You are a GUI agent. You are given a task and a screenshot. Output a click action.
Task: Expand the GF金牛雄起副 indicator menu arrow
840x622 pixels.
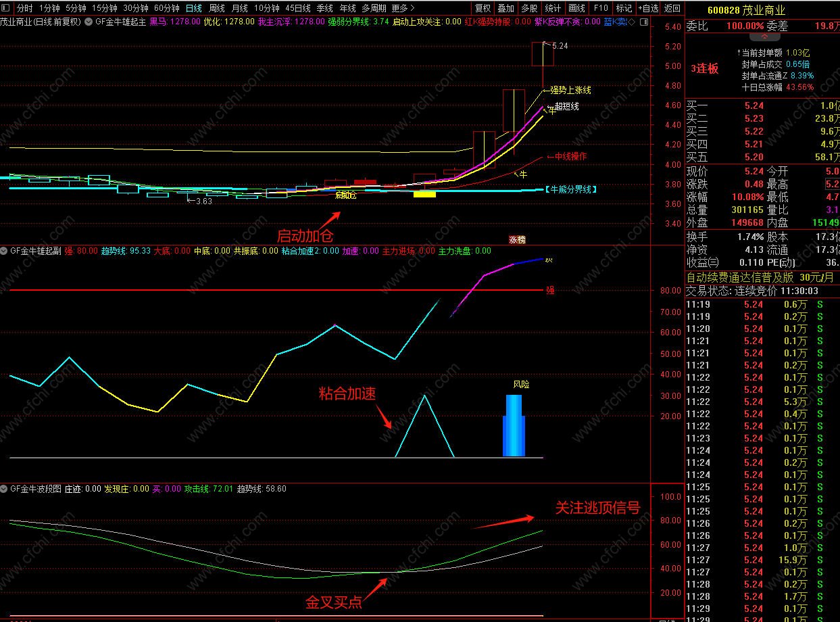click(x=5, y=250)
